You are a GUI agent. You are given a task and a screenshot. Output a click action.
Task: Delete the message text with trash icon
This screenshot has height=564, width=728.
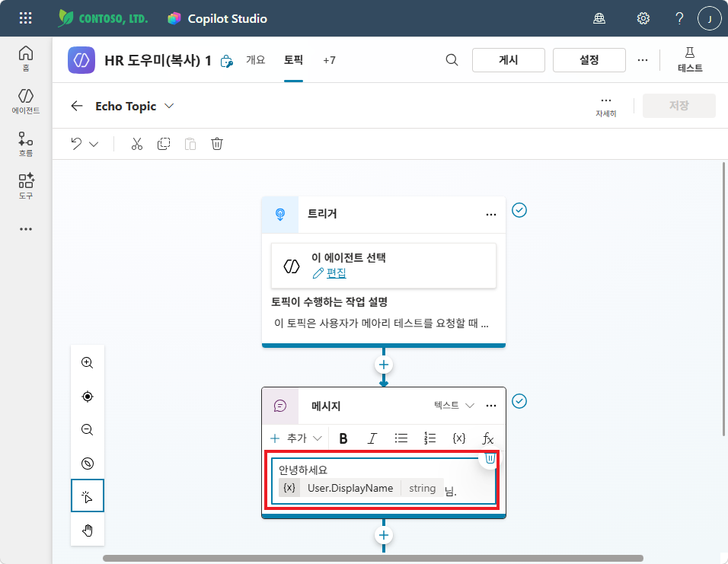click(490, 459)
